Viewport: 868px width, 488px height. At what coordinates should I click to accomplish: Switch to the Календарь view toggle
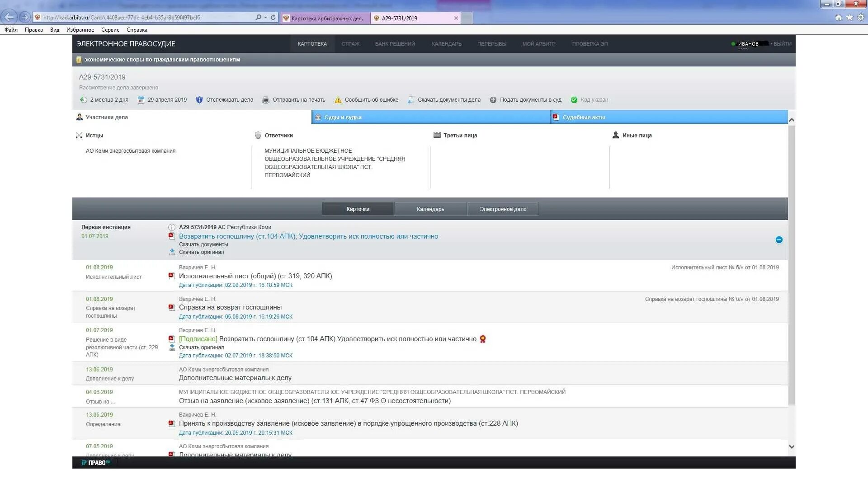430,209
